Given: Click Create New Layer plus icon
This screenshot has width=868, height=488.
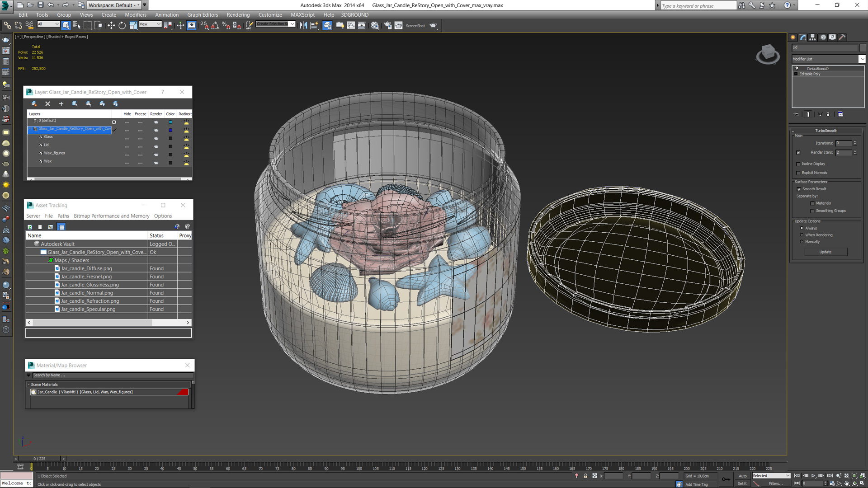Looking at the screenshot, I should click(61, 104).
